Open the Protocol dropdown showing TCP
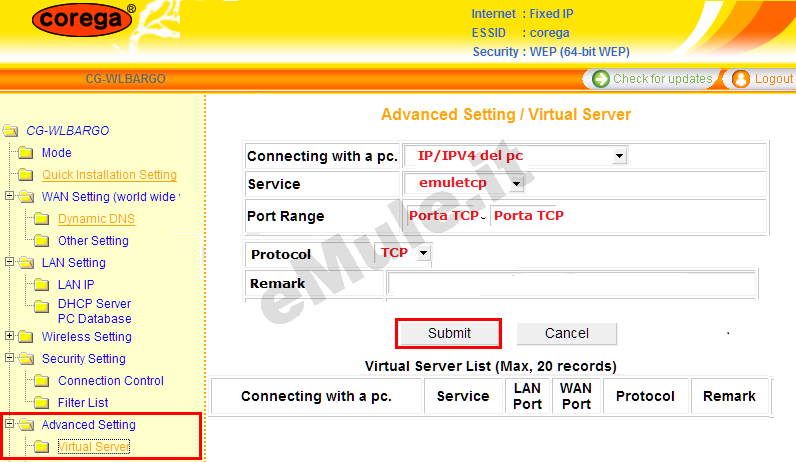Viewport: 796px width, 462px height. pos(423,254)
